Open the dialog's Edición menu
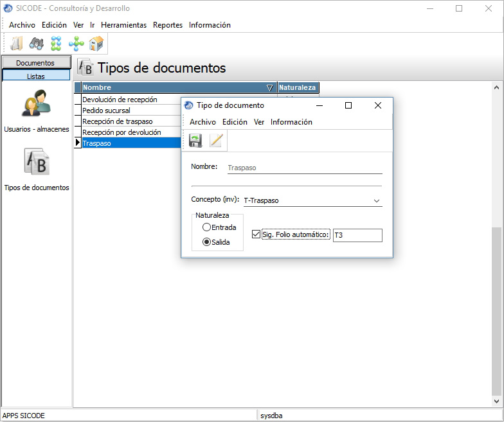Image resolution: width=504 pixels, height=422 pixels. point(235,122)
